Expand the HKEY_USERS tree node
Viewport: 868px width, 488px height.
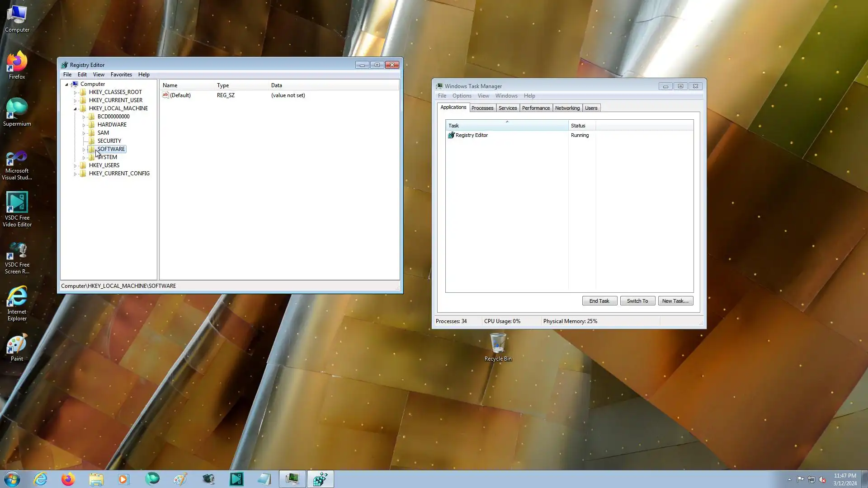coord(75,165)
